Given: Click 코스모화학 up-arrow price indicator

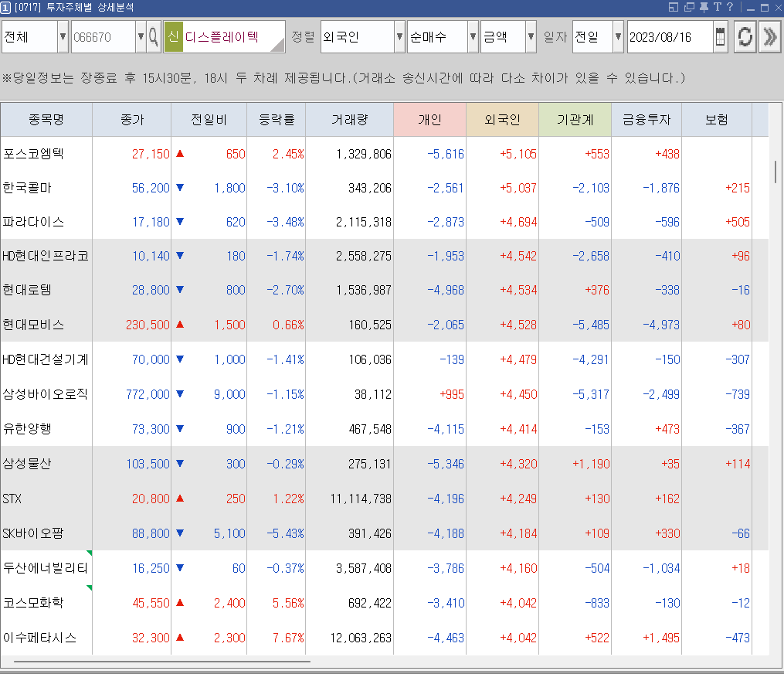Looking at the screenshot, I should pos(180,602).
